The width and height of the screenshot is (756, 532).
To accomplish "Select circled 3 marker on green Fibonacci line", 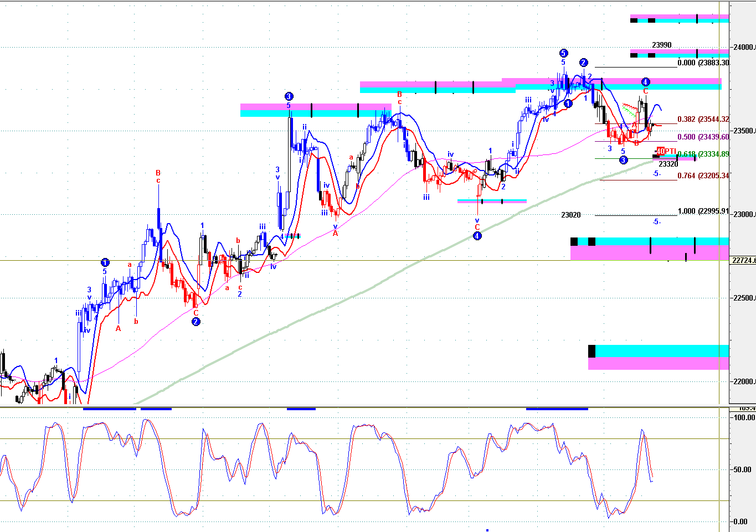I will click(x=623, y=160).
